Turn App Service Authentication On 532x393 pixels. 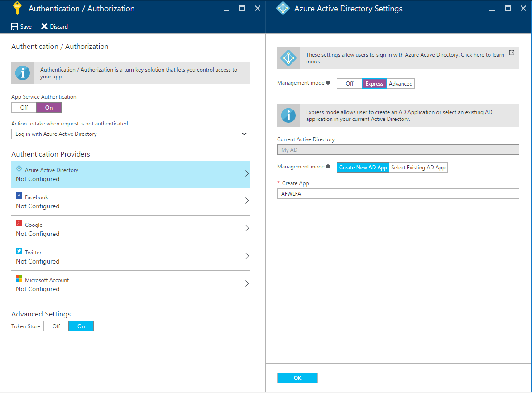point(49,108)
